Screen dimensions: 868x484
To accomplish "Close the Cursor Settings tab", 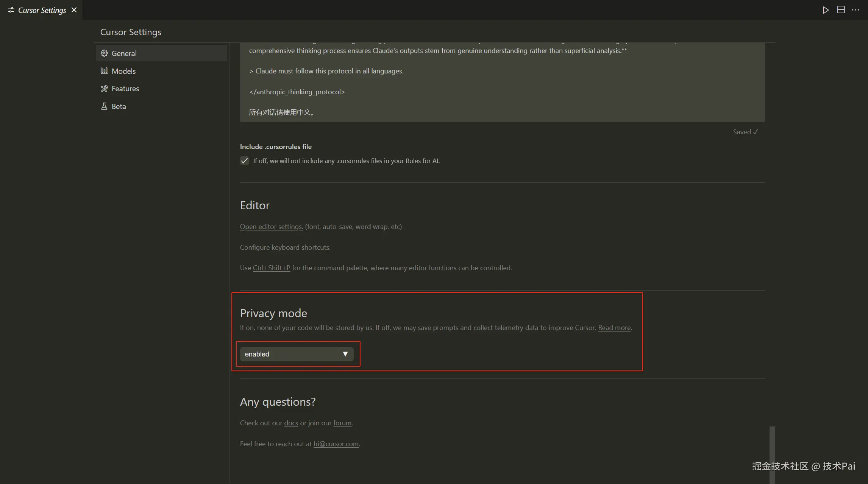I will (74, 10).
